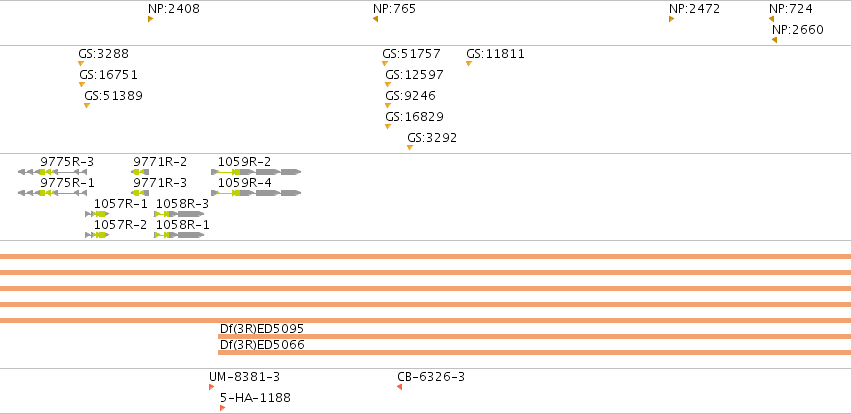Viewport: 851px width, 414px height.
Task: Click the 5-HA-1188 label
Action: [x=255, y=398]
